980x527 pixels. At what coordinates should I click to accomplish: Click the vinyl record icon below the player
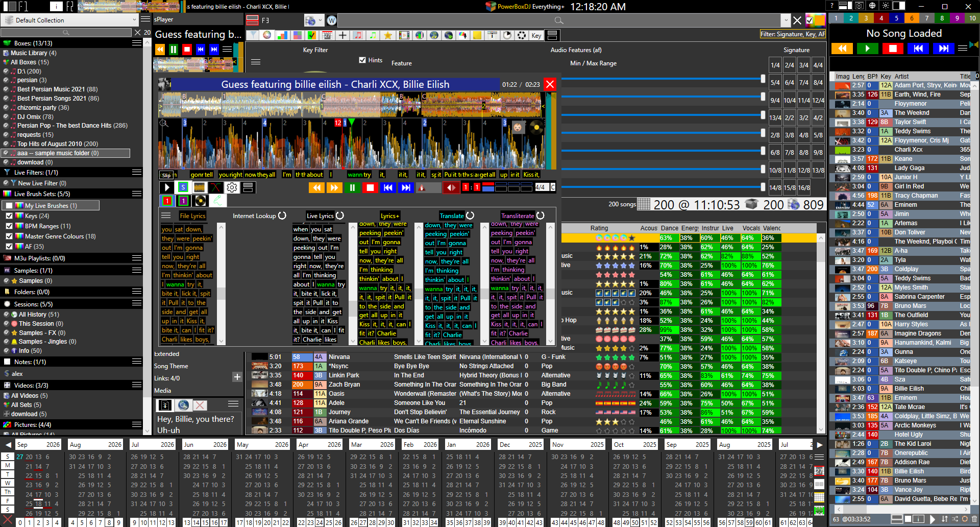200,201
